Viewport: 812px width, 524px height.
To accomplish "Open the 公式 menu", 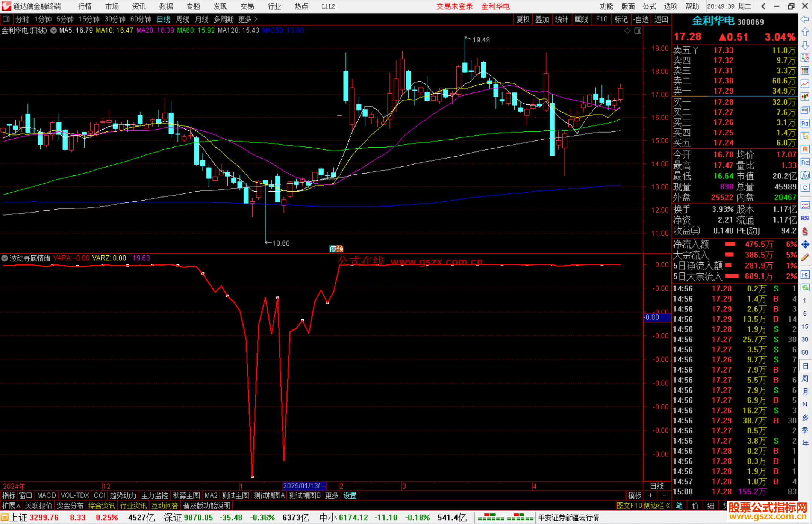I will tap(649, 6).
